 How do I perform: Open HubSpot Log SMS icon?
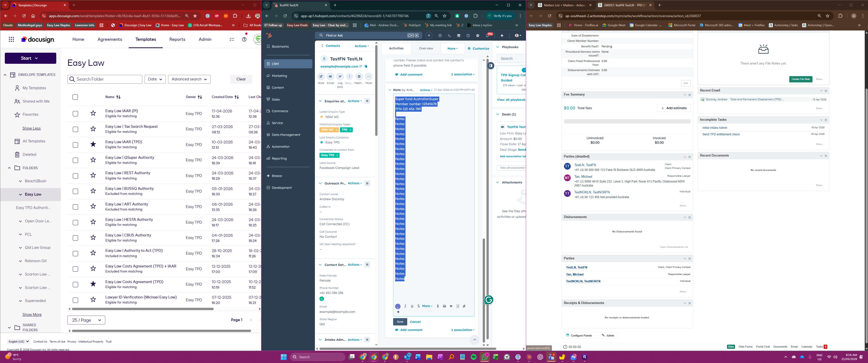(x=340, y=77)
